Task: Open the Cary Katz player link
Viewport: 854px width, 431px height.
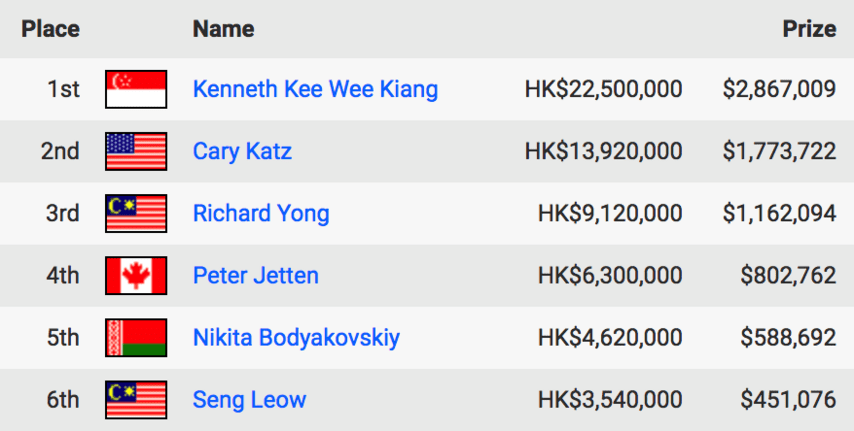Action: pos(242,151)
